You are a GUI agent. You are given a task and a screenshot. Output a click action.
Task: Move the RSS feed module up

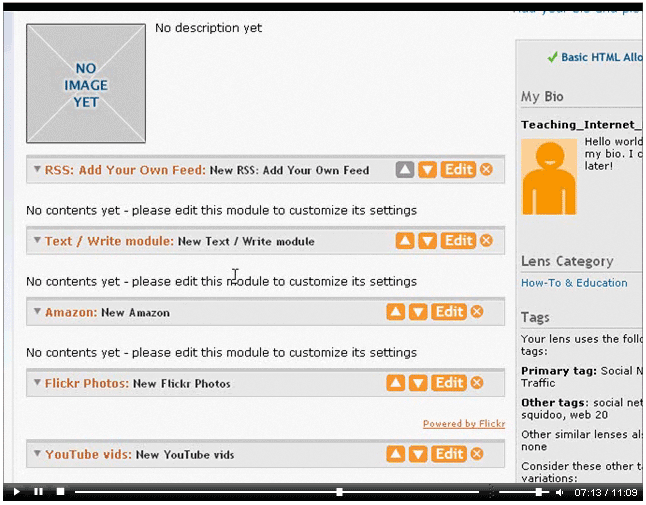coord(405,170)
